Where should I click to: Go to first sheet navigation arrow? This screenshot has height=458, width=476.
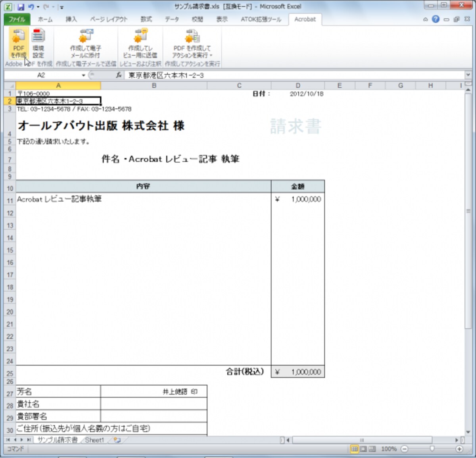tap(8, 440)
